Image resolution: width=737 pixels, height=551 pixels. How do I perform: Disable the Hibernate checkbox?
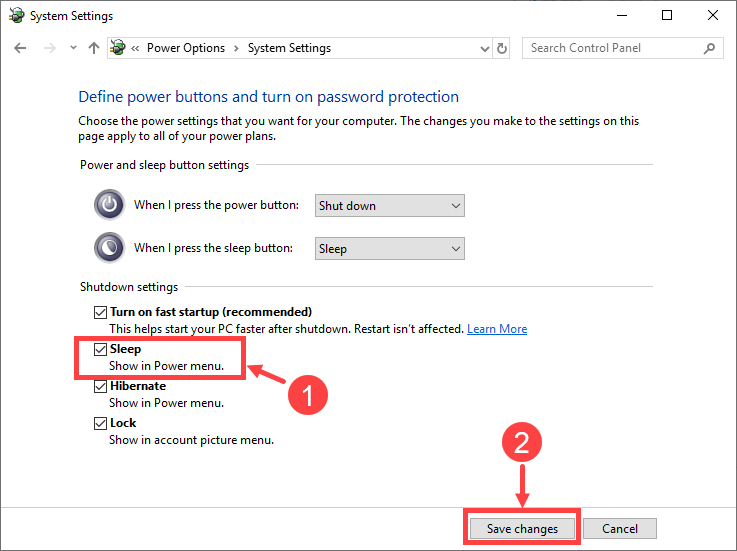point(99,386)
